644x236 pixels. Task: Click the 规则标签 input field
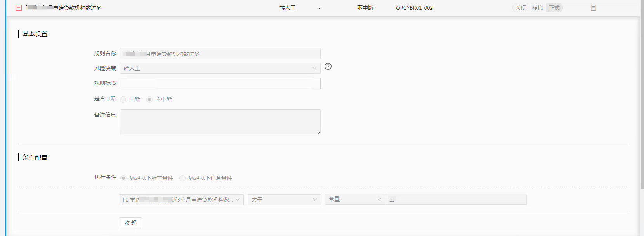click(x=220, y=83)
